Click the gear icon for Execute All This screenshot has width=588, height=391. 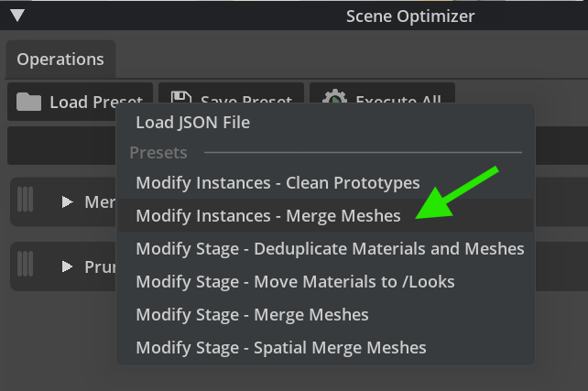tap(334, 99)
